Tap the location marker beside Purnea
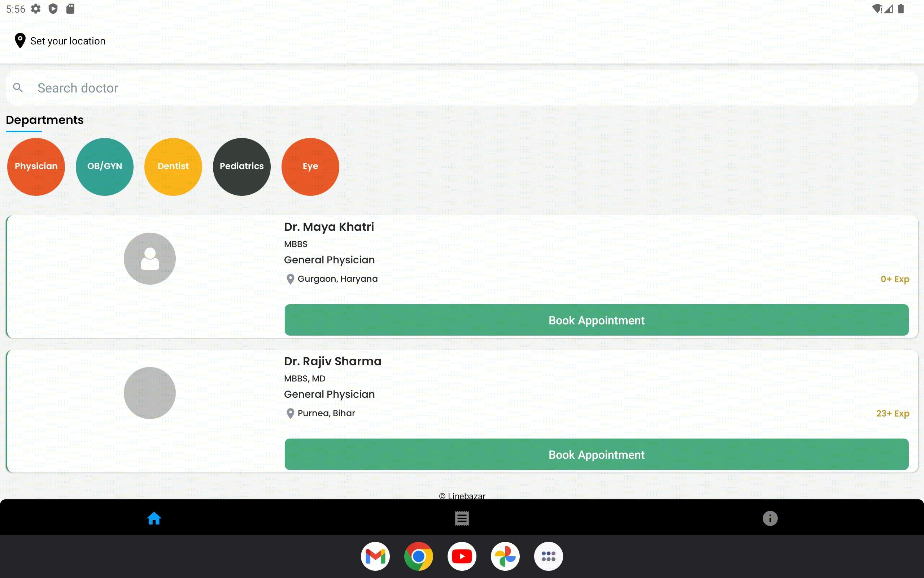Screen dimensions: 924x578 290,414
